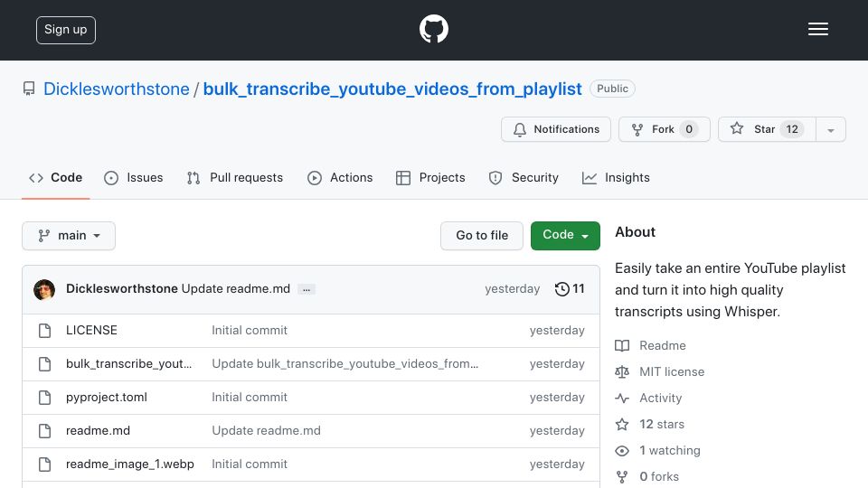Click Initial commit message for readme_image_1.webp
The width and height of the screenshot is (868, 488).
click(250, 465)
